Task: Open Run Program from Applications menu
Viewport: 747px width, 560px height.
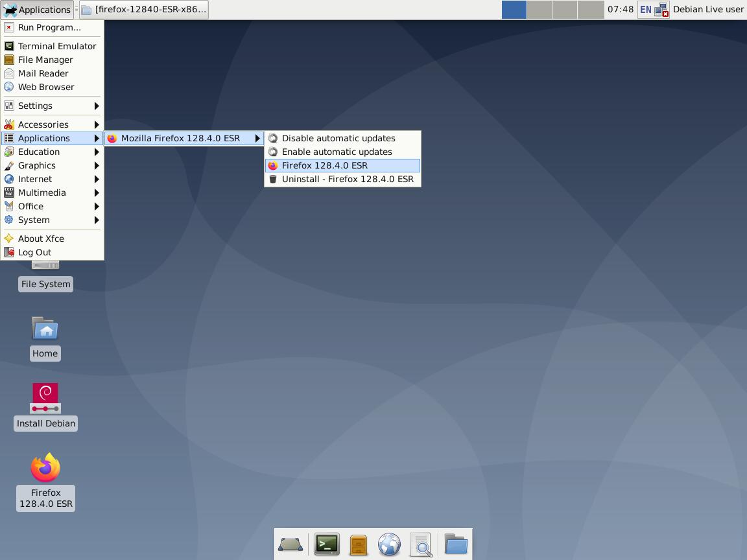Action: tap(52, 27)
